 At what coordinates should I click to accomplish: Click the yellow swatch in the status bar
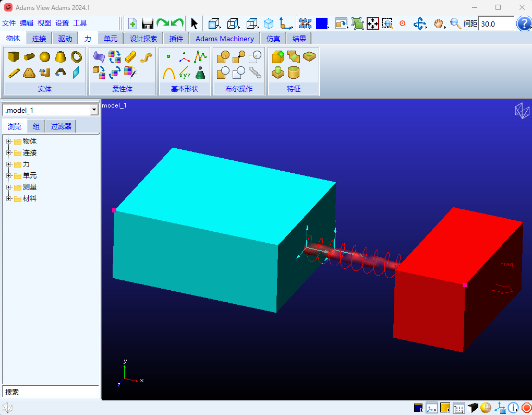pyautogui.click(x=445, y=408)
